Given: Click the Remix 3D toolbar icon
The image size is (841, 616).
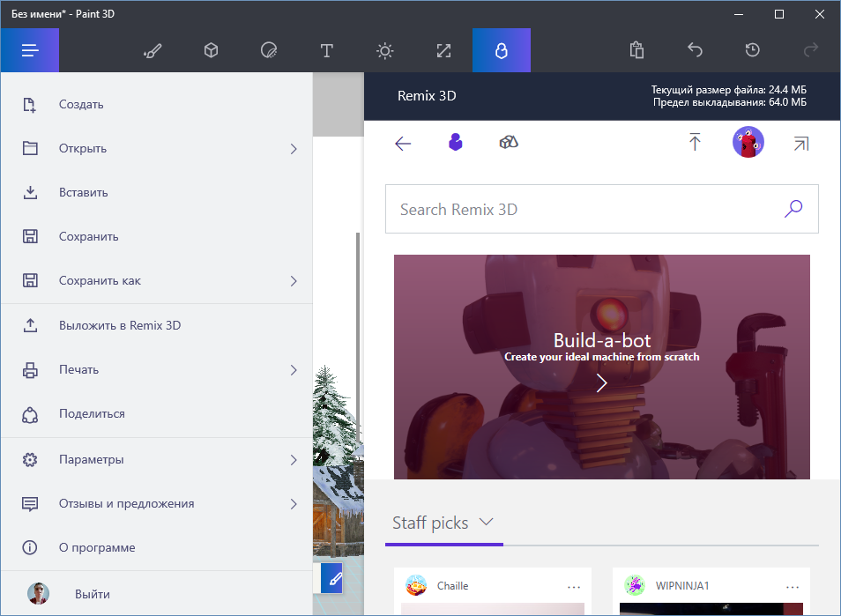Looking at the screenshot, I should pos(502,50).
